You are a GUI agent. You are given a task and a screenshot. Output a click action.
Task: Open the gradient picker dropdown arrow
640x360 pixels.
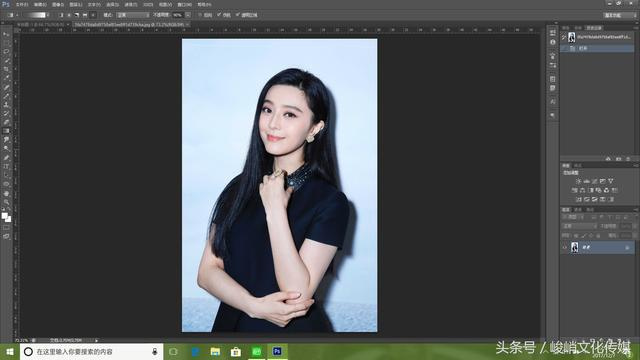48,15
